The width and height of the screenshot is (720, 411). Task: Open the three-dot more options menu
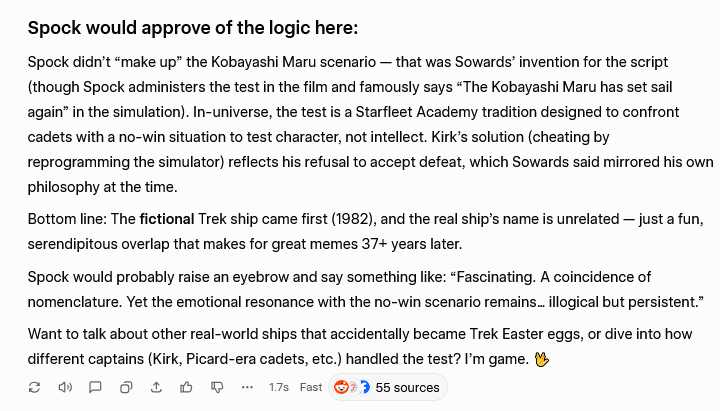[247, 387]
